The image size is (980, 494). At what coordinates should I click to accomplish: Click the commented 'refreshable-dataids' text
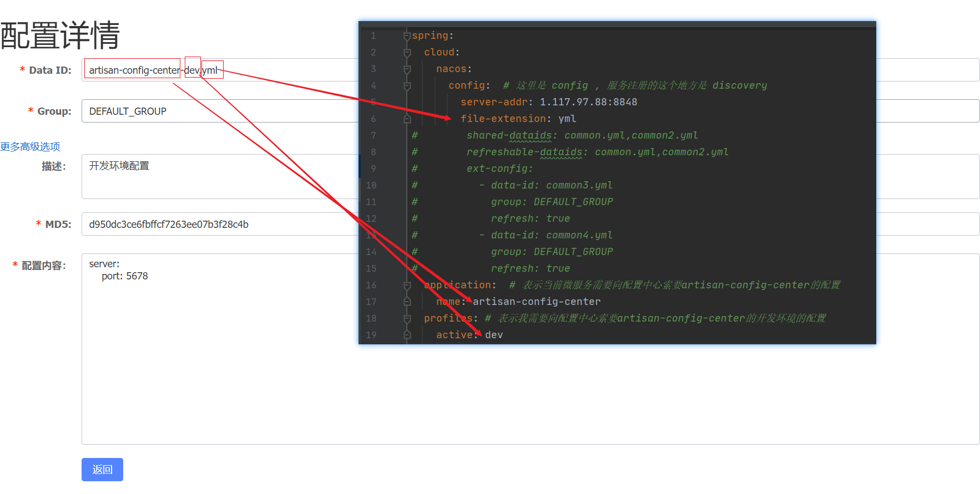click(524, 152)
